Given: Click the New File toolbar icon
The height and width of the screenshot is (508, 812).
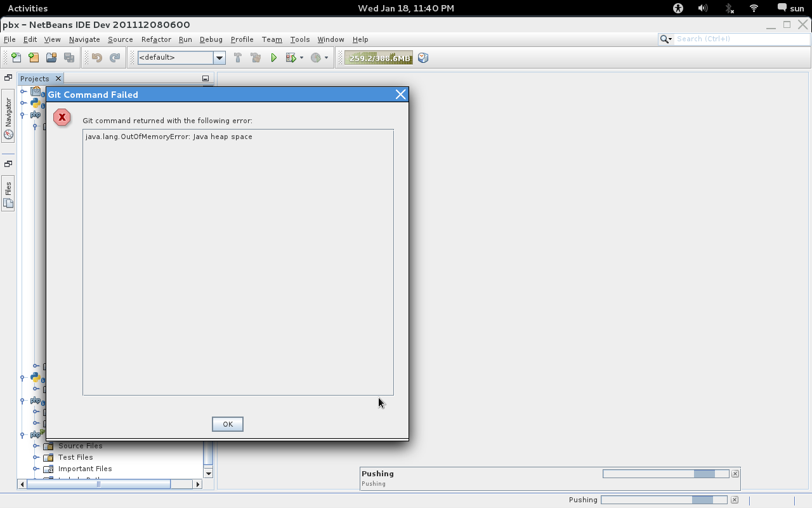Looking at the screenshot, I should tap(16, 58).
